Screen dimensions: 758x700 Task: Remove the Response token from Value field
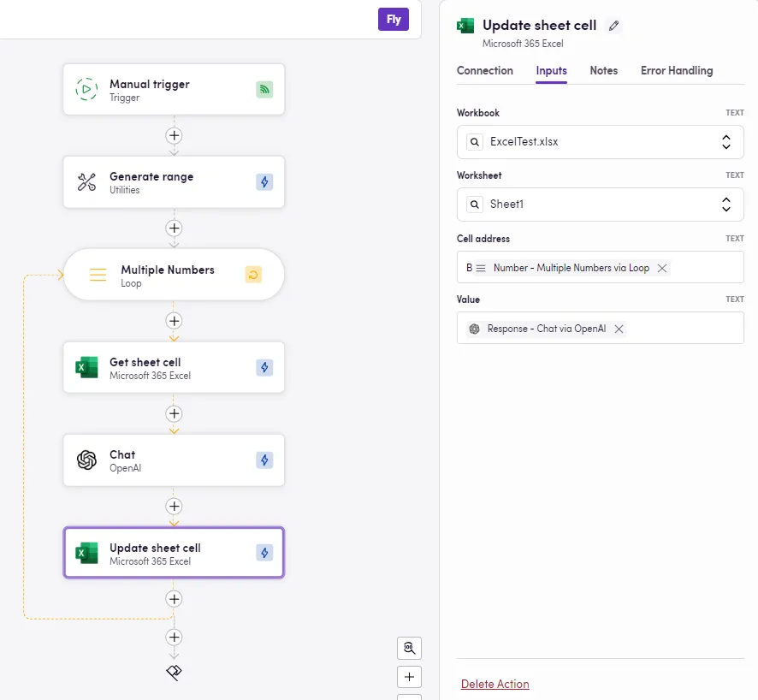point(619,329)
